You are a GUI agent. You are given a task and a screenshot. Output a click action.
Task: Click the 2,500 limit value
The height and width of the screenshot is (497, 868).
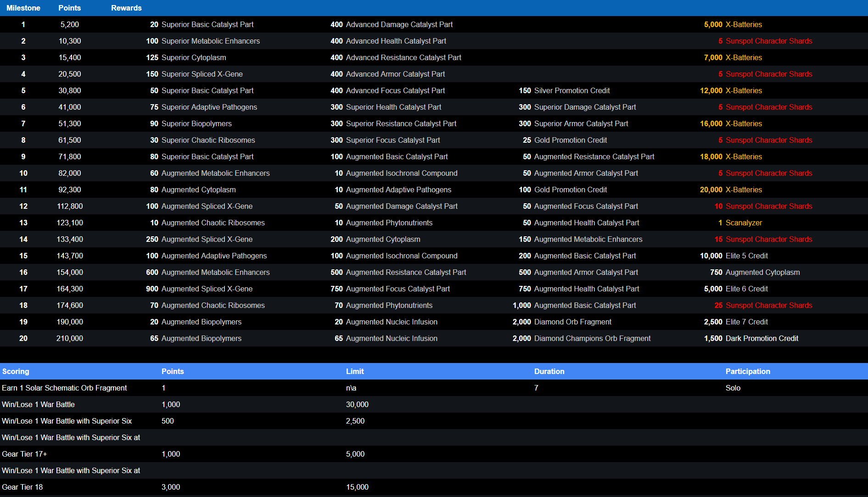355,421
